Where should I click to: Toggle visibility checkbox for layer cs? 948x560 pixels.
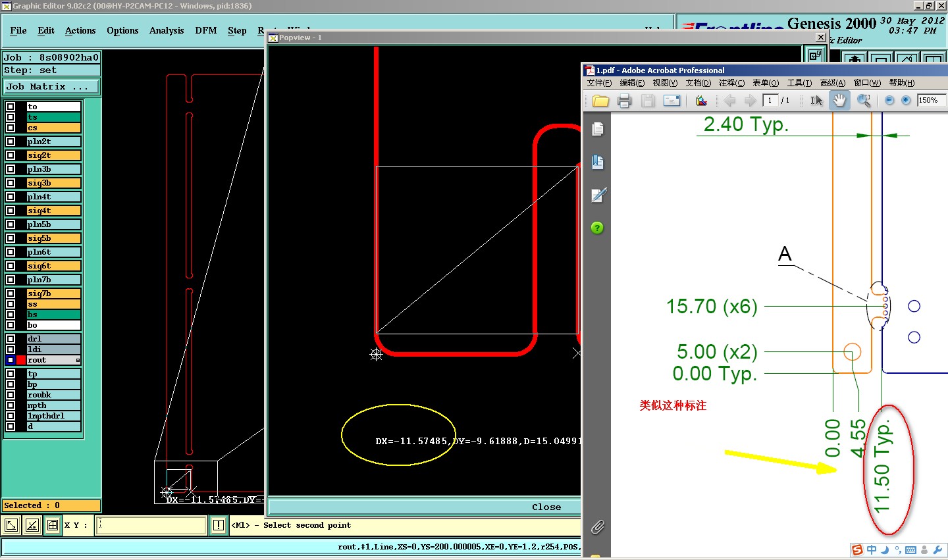tap(11, 128)
